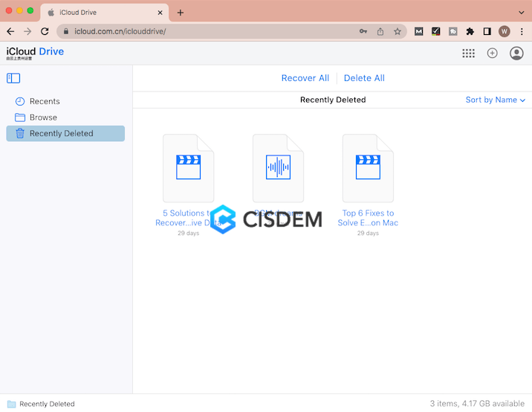Image resolution: width=532 pixels, height=412 pixels.
Task: Open the iCloud account profile icon
Action: coord(516,53)
